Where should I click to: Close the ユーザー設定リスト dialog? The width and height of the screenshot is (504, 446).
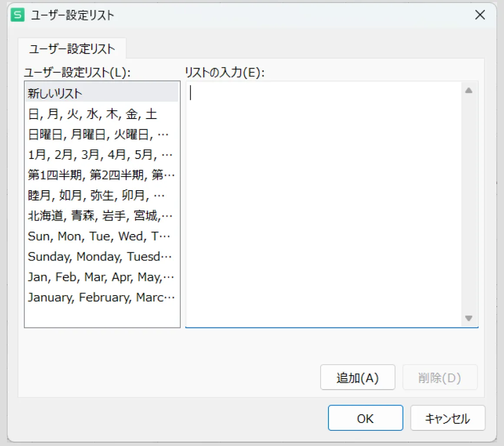pyautogui.click(x=480, y=15)
